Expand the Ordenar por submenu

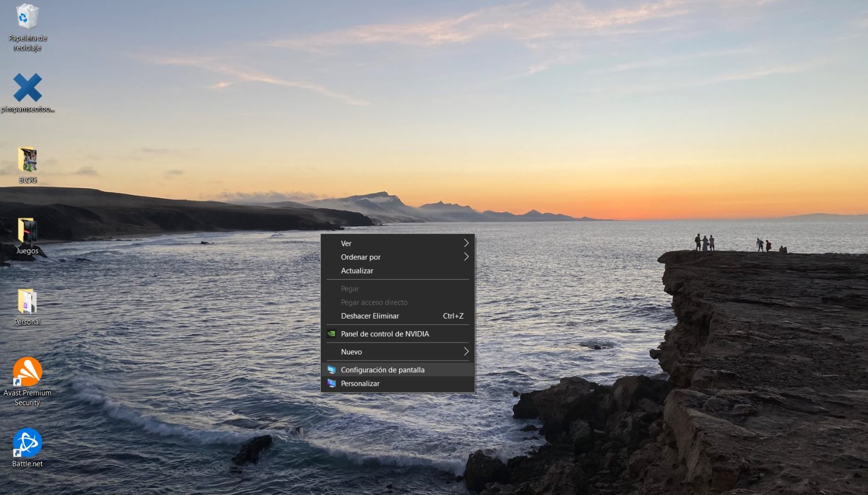point(466,257)
